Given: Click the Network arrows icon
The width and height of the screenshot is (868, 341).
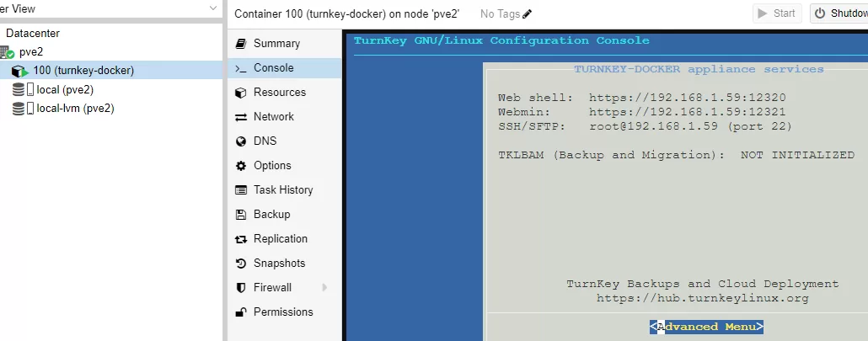Looking at the screenshot, I should pyautogui.click(x=241, y=117).
